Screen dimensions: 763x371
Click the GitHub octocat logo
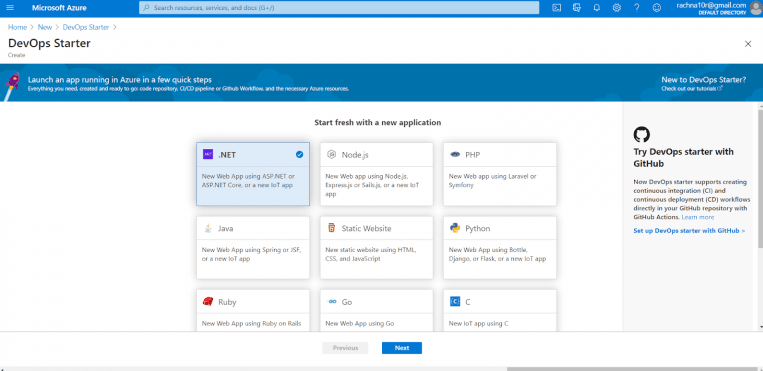(641, 134)
